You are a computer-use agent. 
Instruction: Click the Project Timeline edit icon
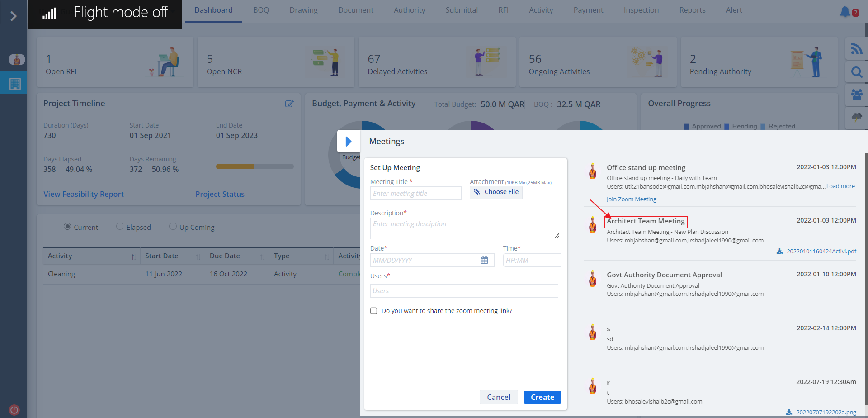[x=289, y=104]
